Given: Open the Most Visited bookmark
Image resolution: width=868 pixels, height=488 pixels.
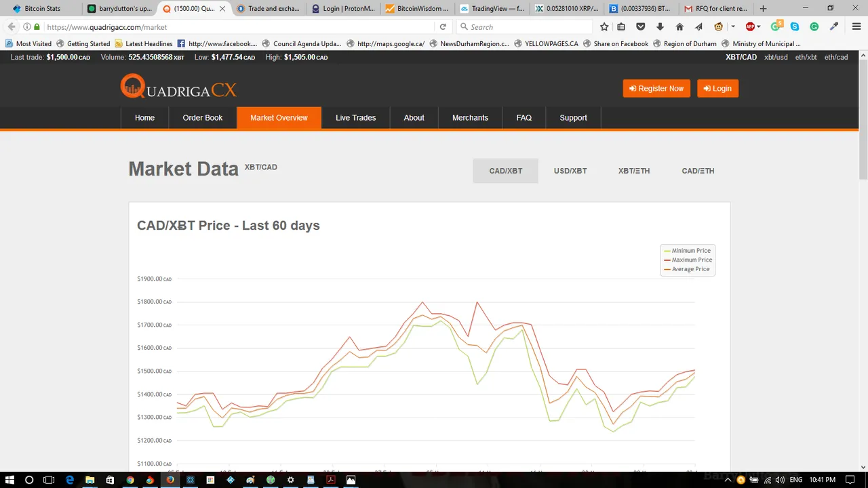Looking at the screenshot, I should [28, 43].
